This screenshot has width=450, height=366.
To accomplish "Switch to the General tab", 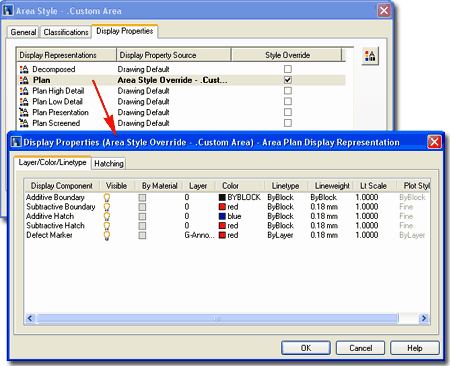I will (23, 32).
